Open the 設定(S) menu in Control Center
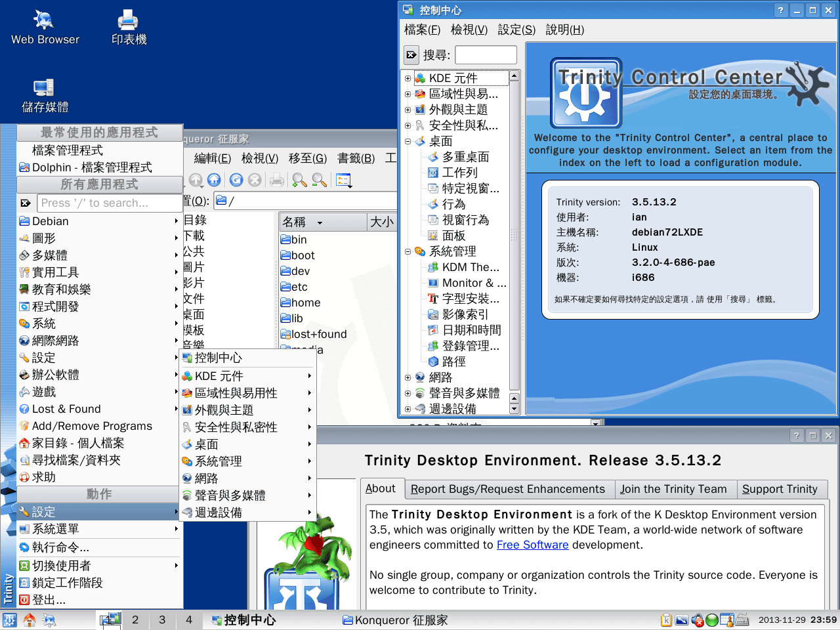 tap(515, 30)
